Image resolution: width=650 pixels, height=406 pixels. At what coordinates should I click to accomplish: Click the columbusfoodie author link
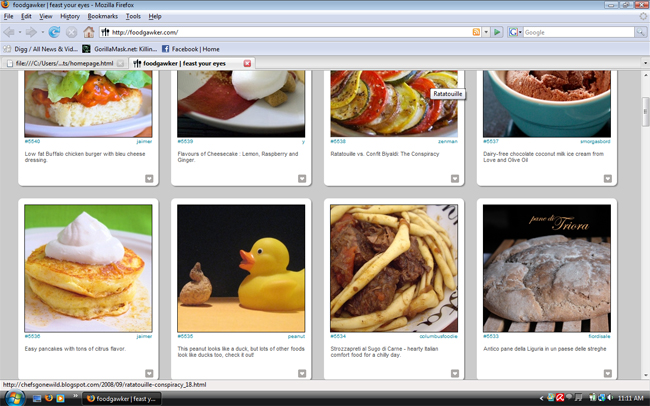coord(438,337)
